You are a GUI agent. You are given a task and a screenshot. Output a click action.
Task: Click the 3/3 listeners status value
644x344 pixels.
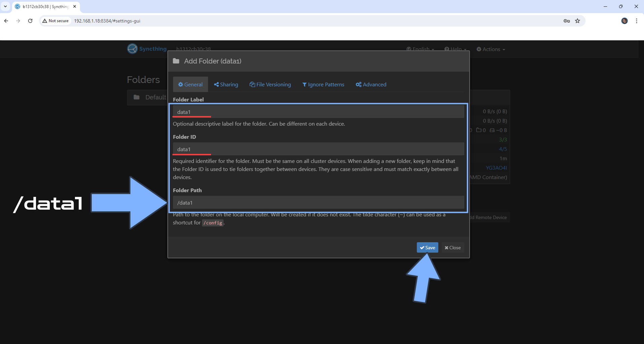tap(503, 139)
